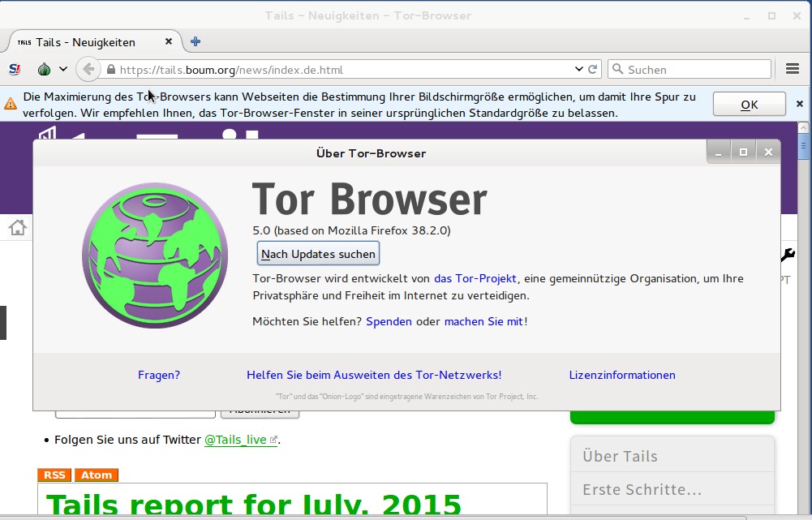Image resolution: width=812 pixels, height=520 pixels.
Task: Click OK on the maximize warning bar
Action: [x=749, y=105]
